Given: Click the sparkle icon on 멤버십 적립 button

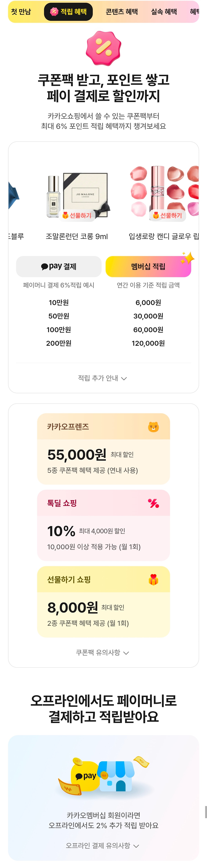Looking at the screenshot, I should 187,258.
